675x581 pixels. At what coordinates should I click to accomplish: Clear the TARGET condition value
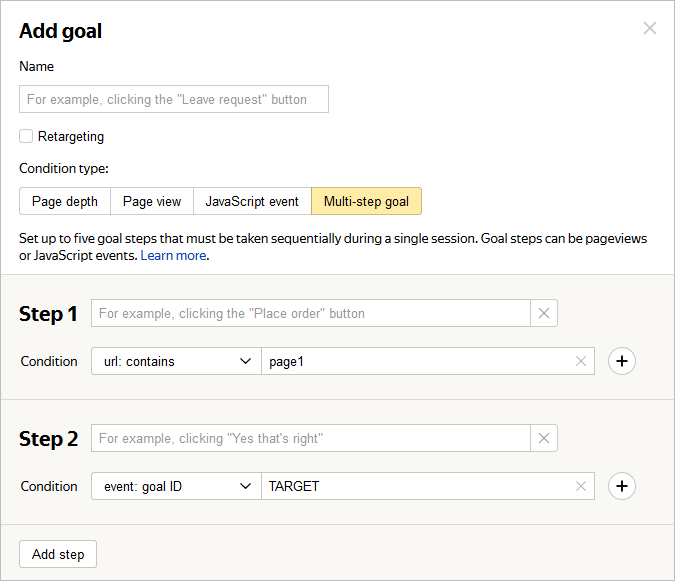(x=581, y=486)
